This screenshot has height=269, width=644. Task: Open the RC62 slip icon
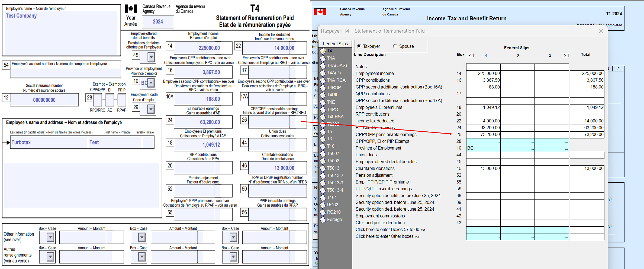(323, 205)
